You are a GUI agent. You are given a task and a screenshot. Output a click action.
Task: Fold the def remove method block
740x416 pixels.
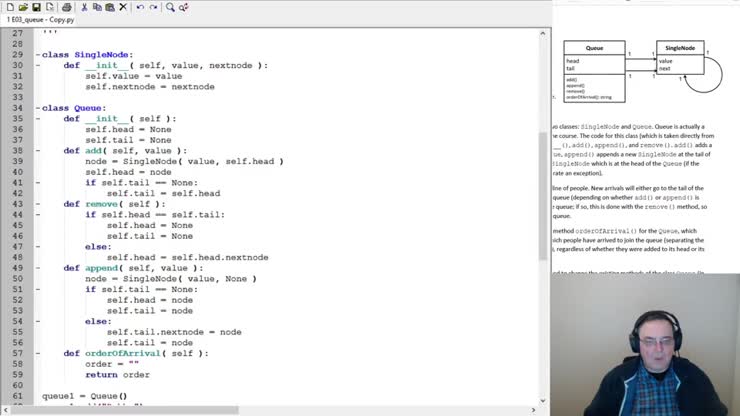(x=38, y=204)
